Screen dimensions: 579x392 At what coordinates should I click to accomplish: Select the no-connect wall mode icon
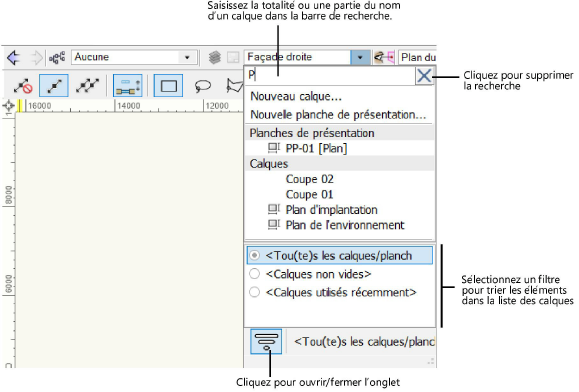click(23, 86)
